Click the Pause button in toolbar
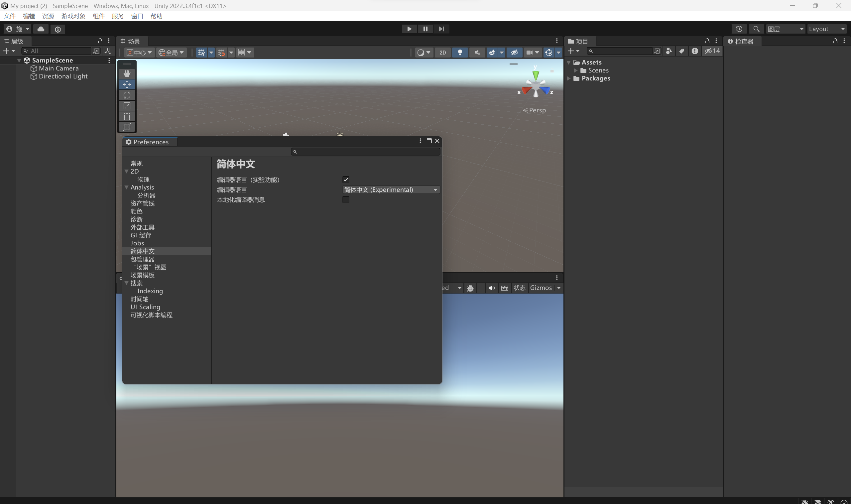The width and height of the screenshot is (851, 504). pyautogui.click(x=425, y=28)
